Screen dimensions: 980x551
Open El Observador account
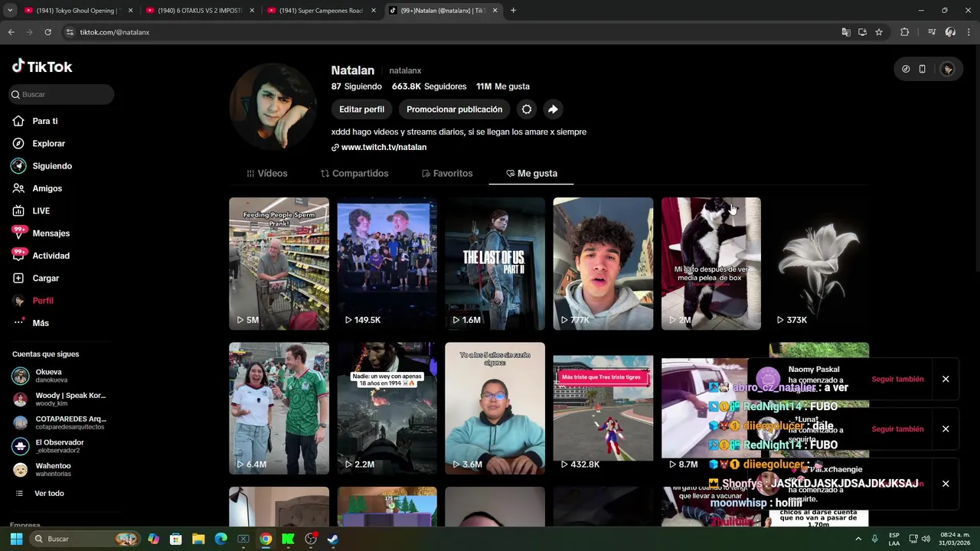tap(60, 446)
